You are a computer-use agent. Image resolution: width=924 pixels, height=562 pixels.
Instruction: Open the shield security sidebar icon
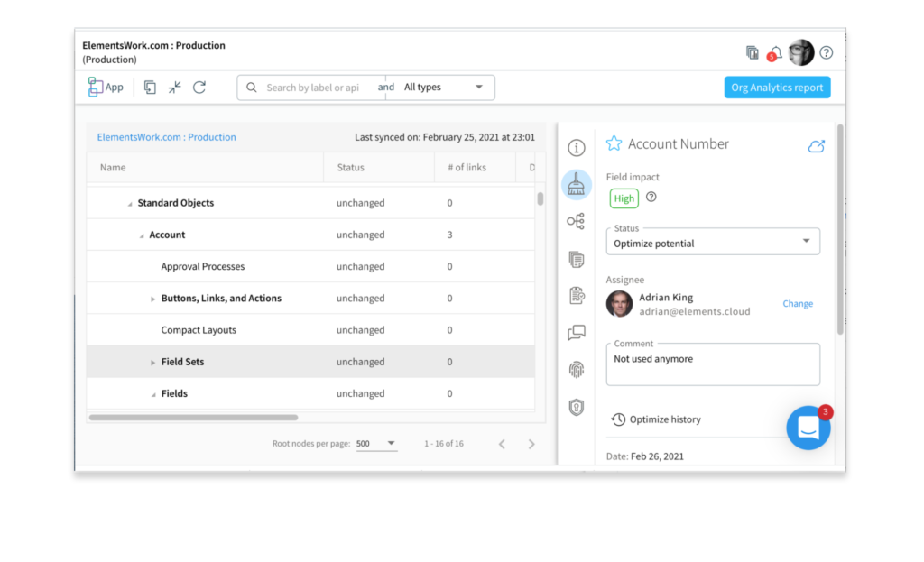[576, 407]
